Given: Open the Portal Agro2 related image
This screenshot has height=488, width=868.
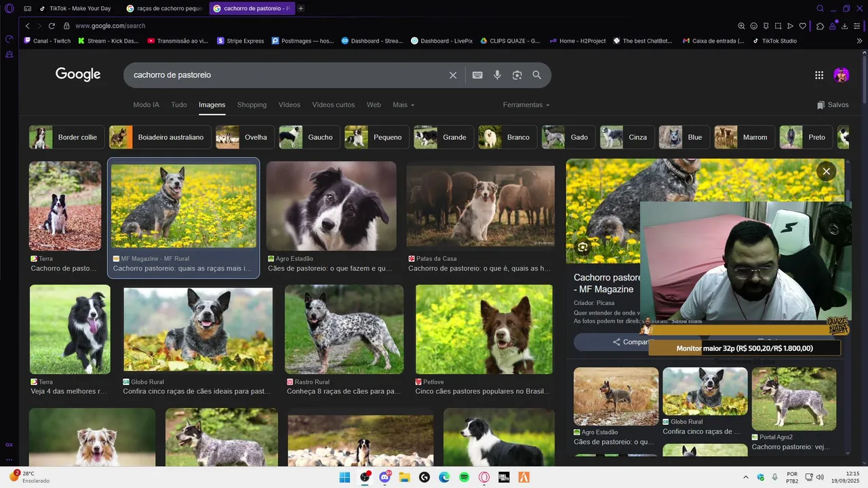Looking at the screenshot, I should (x=793, y=399).
